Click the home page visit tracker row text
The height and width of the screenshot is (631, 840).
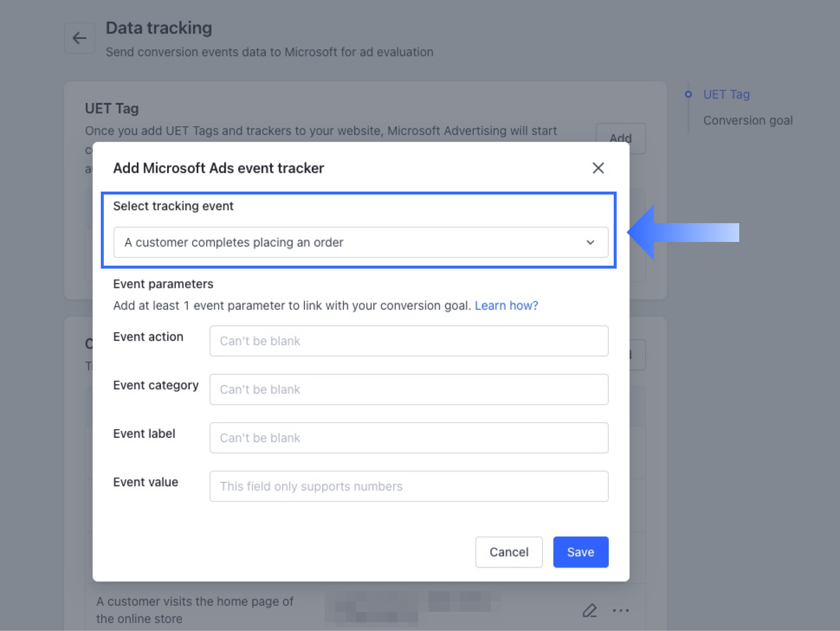[x=195, y=610]
